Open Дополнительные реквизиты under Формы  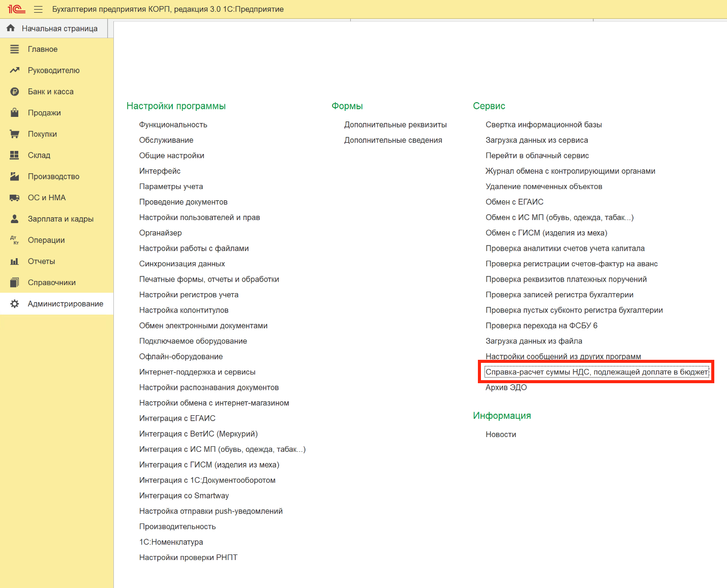point(395,125)
